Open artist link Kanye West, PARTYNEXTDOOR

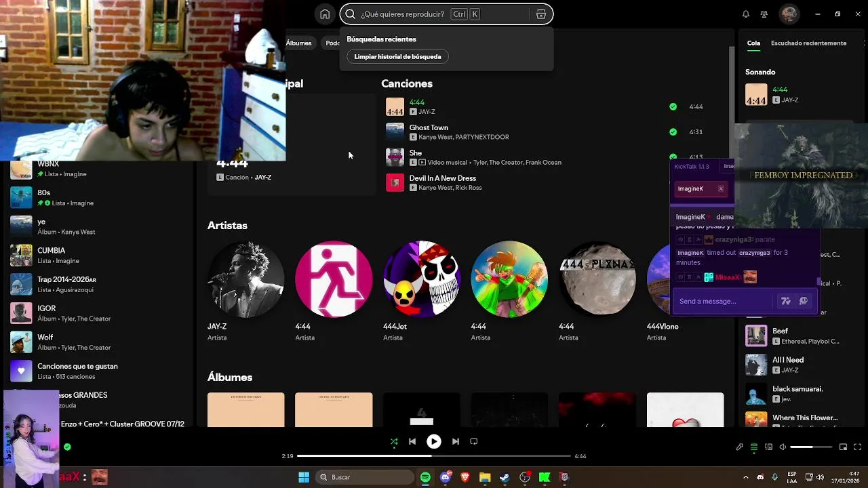tap(464, 137)
